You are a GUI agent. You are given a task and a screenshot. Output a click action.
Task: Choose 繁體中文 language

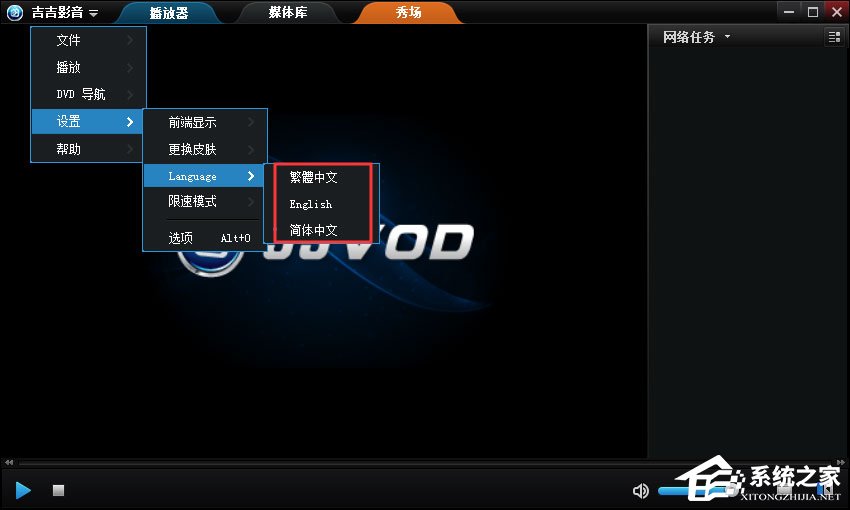[x=322, y=177]
